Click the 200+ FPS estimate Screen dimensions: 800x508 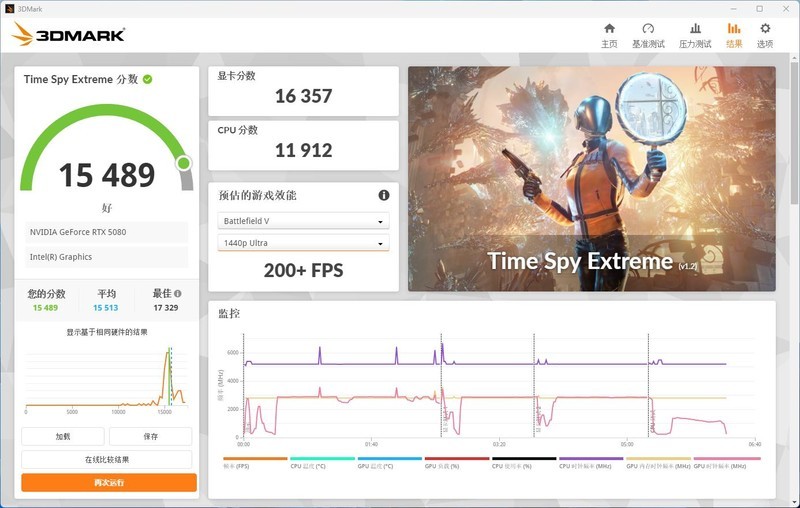[x=304, y=270]
